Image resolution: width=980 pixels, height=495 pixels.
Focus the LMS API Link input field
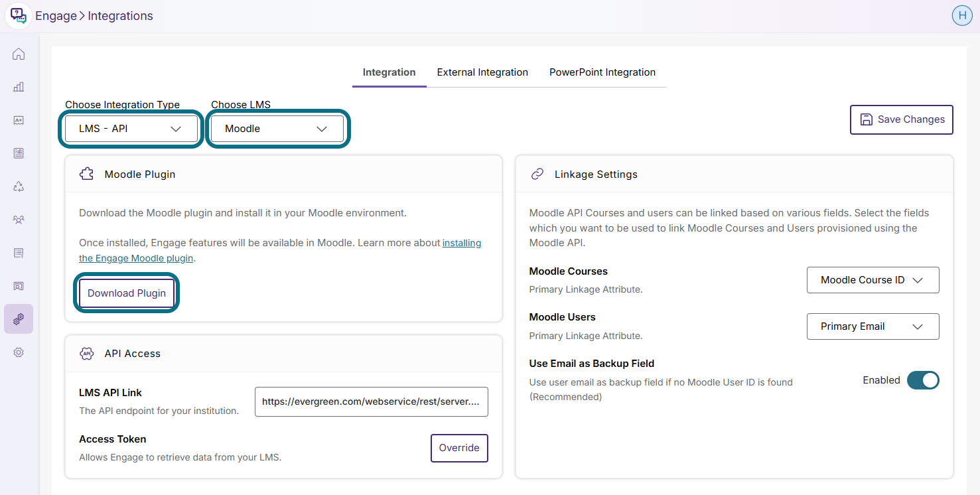click(x=372, y=401)
